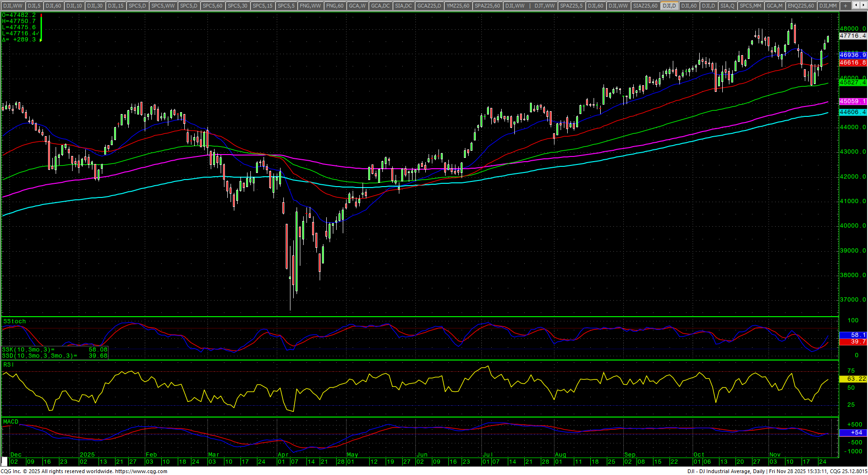The width and height of the screenshot is (868, 475).
Task: Open the FNG,WW chart tab
Action: click(x=310, y=6)
